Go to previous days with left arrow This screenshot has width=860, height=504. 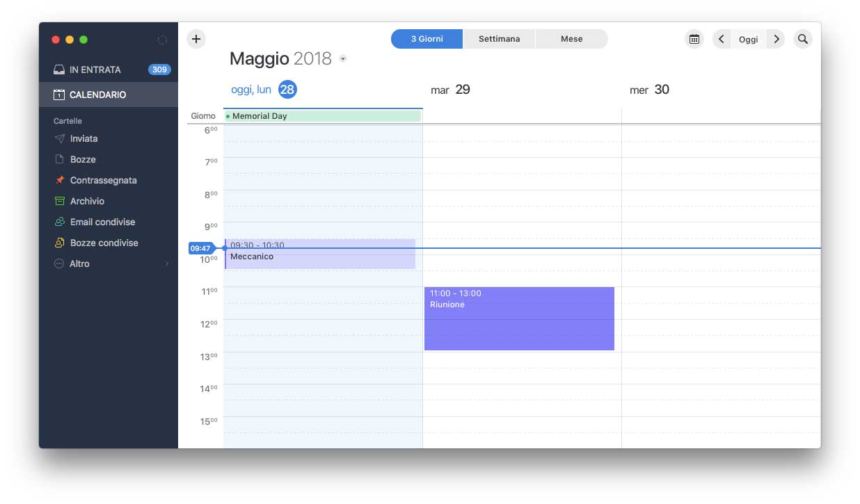coord(722,39)
